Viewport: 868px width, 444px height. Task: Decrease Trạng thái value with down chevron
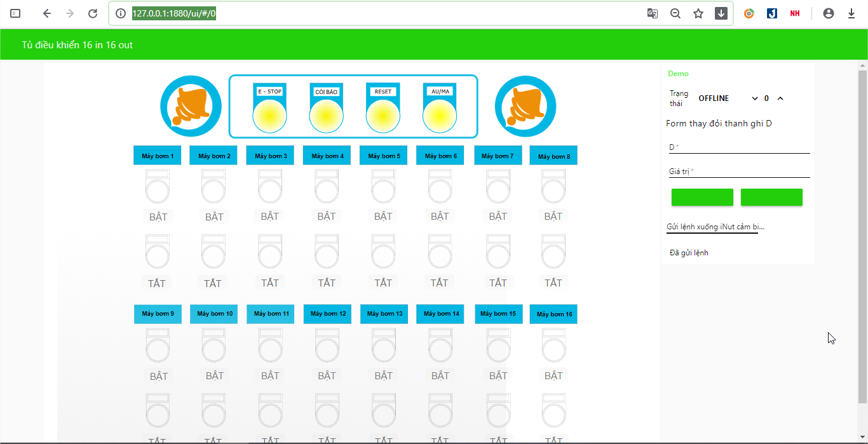tap(755, 98)
